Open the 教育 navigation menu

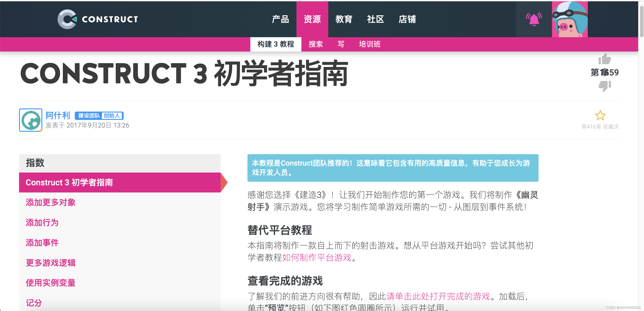point(344,19)
